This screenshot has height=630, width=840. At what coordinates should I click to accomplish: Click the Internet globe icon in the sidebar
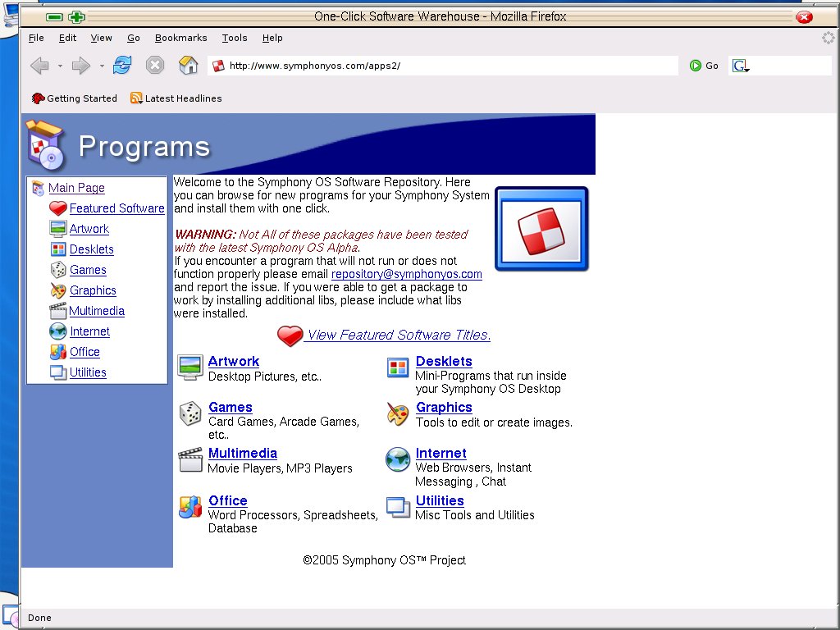click(x=58, y=331)
